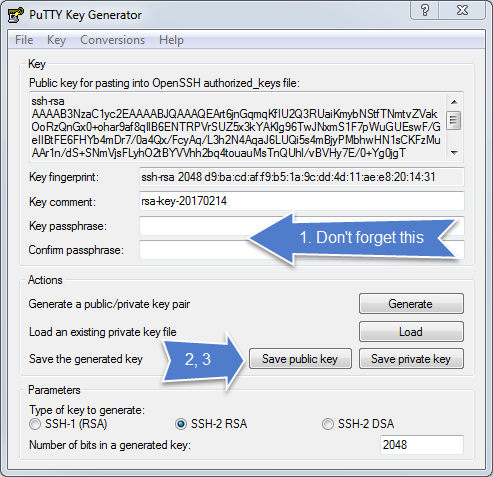Image resolution: width=493 pixels, height=477 pixels.
Task: Focus the Key comment field
Action: click(302, 201)
